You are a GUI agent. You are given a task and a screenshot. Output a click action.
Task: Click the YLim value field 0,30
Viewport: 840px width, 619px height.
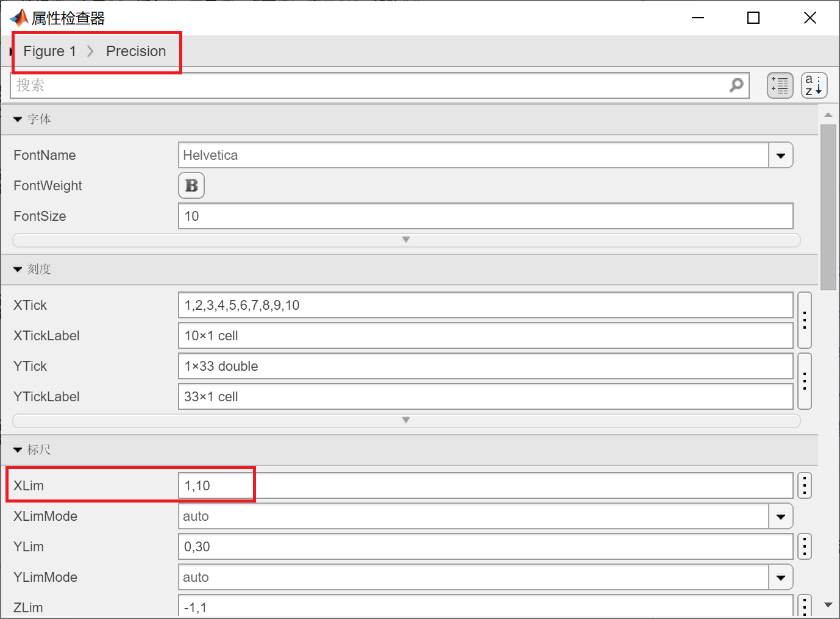pos(486,546)
